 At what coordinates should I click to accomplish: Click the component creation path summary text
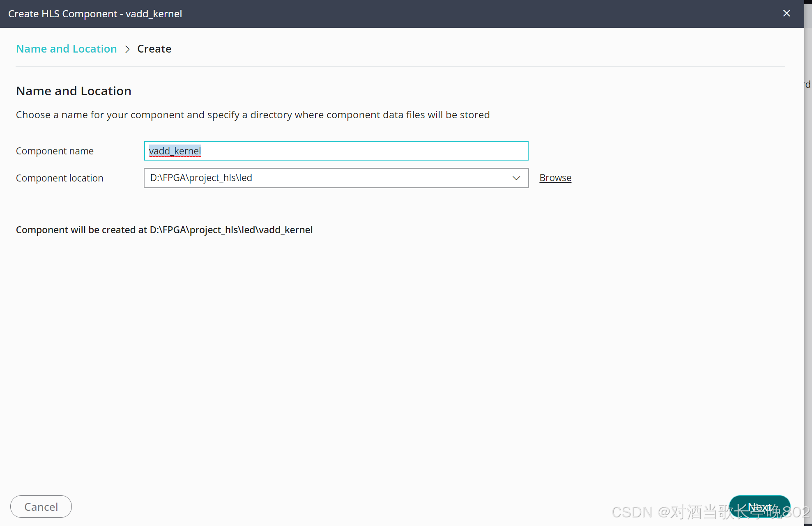164,230
